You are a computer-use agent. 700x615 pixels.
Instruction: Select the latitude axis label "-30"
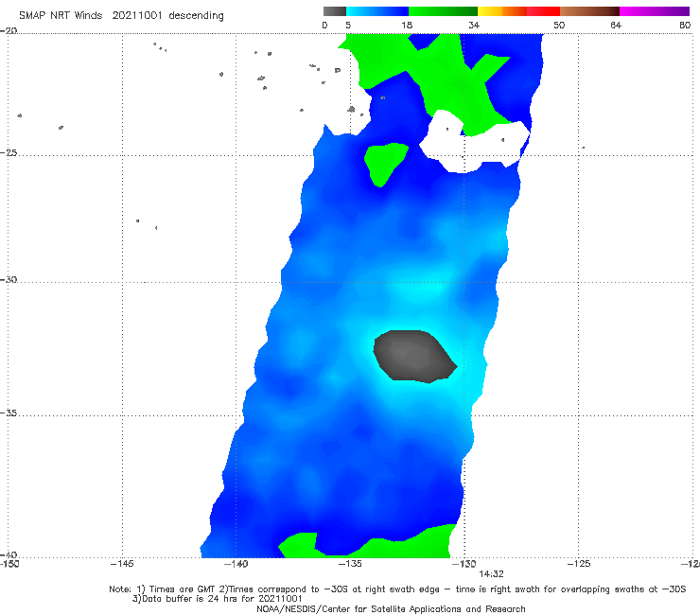[9, 279]
